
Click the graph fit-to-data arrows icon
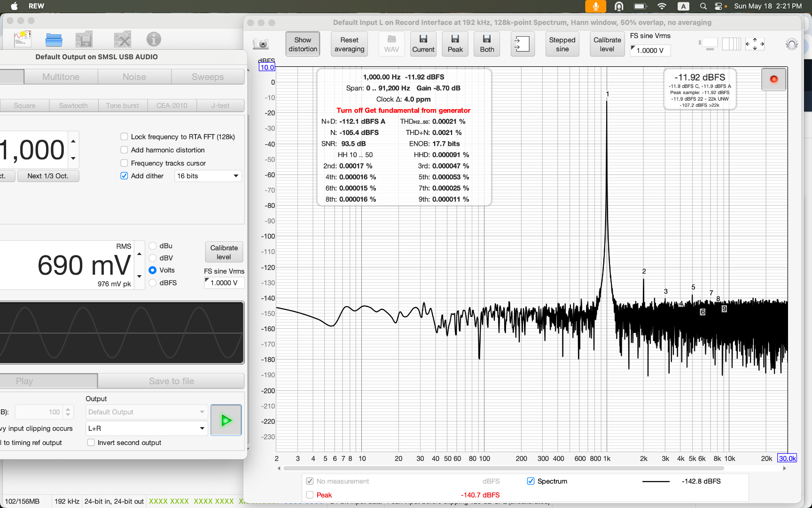tap(755, 44)
